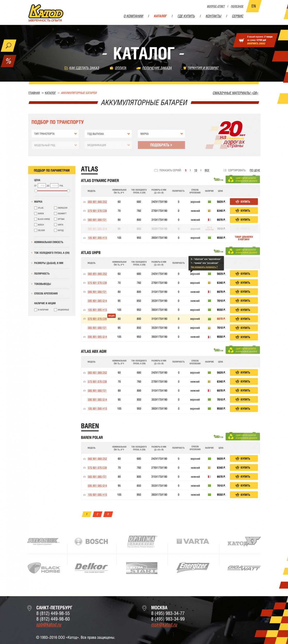
Task: Click the Катод XT brand logo
Action: (244, 541)
